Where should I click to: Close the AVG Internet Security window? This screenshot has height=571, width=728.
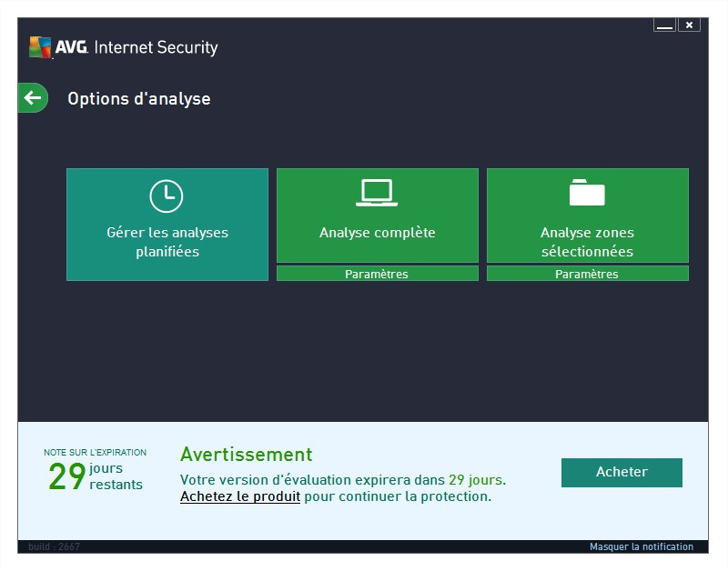(689, 25)
